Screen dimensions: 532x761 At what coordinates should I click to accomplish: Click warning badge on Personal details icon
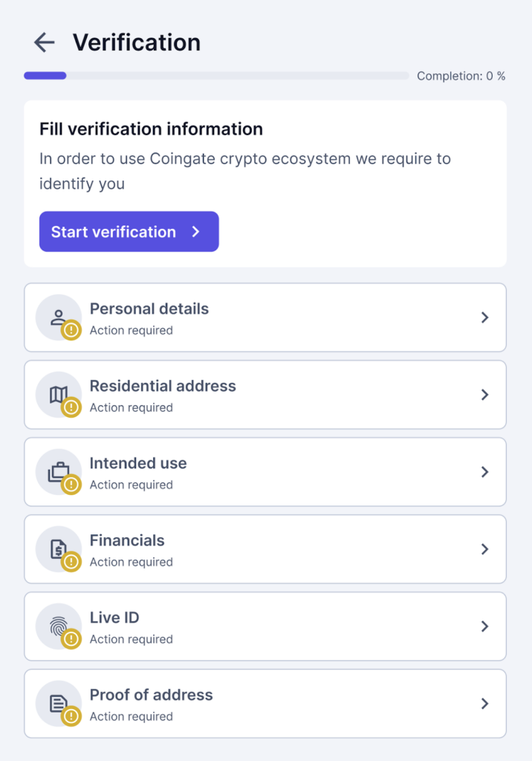pyautogui.click(x=71, y=331)
